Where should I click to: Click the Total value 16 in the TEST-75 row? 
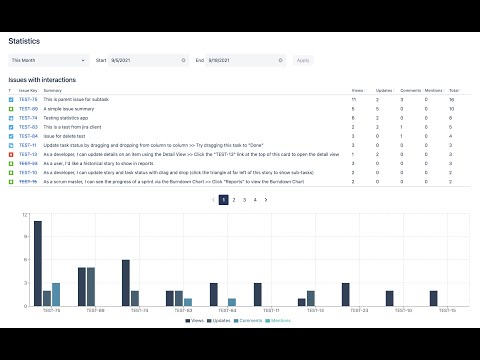[x=451, y=100]
